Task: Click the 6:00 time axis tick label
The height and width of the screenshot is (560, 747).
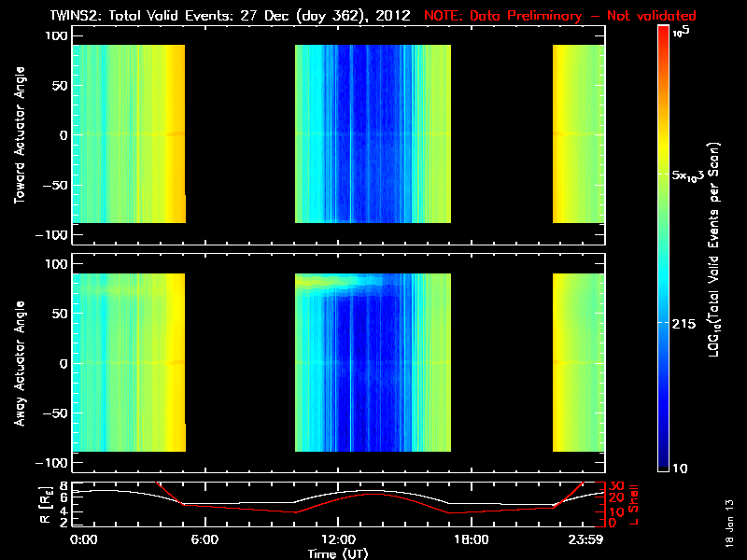Action: point(204,539)
